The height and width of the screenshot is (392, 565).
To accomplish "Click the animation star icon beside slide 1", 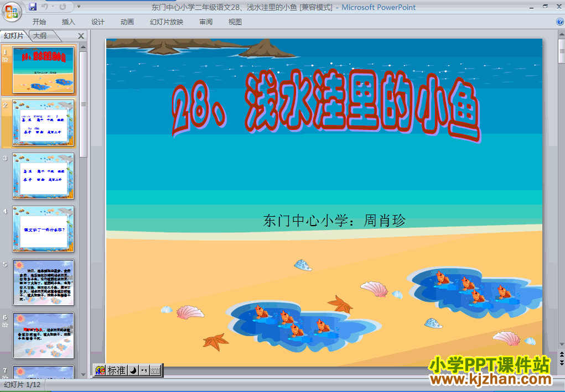I will (x=5, y=60).
